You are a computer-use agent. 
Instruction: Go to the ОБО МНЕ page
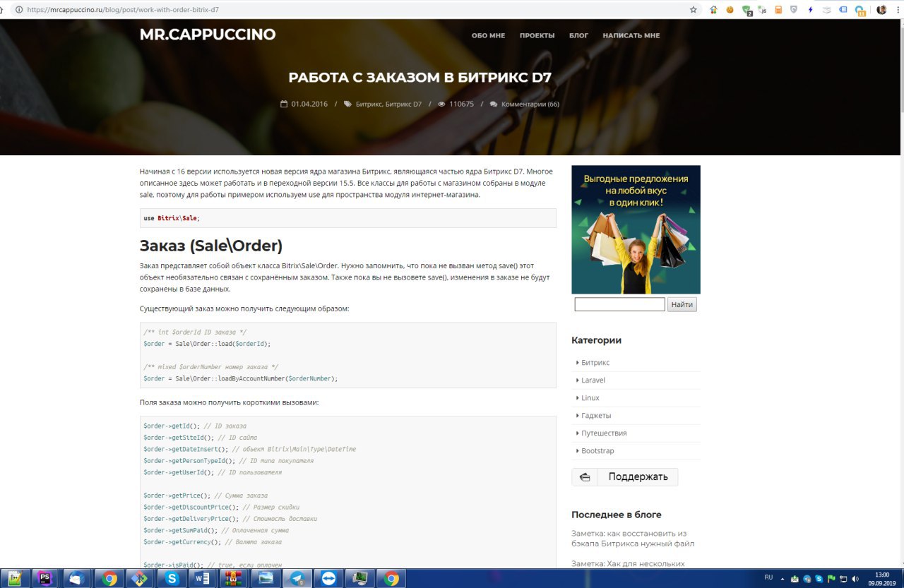coord(488,35)
